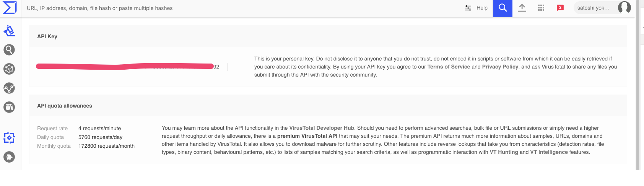The height and width of the screenshot is (186, 644).
Task: Open the bottom sidebar round icon
Action: [x=9, y=157]
